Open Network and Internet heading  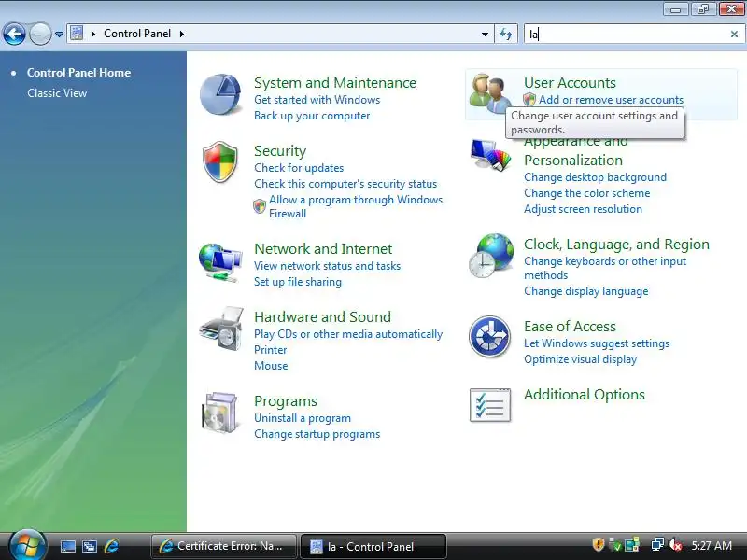click(323, 249)
